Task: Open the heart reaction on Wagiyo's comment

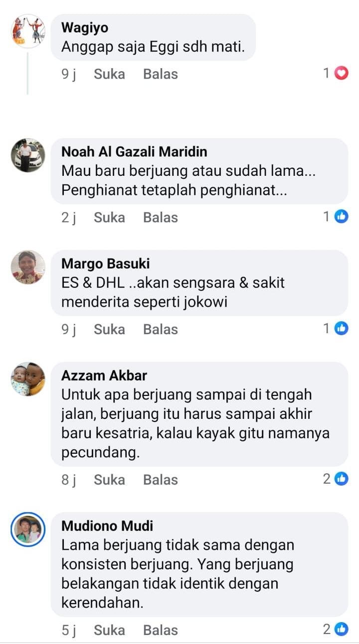Action: (x=335, y=74)
